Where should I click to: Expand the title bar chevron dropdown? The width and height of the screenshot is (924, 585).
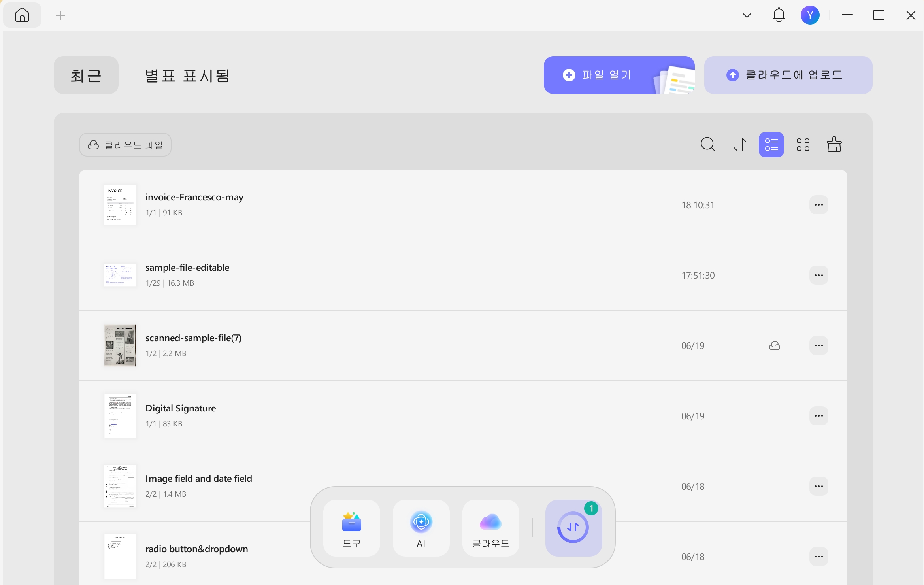[x=747, y=15]
